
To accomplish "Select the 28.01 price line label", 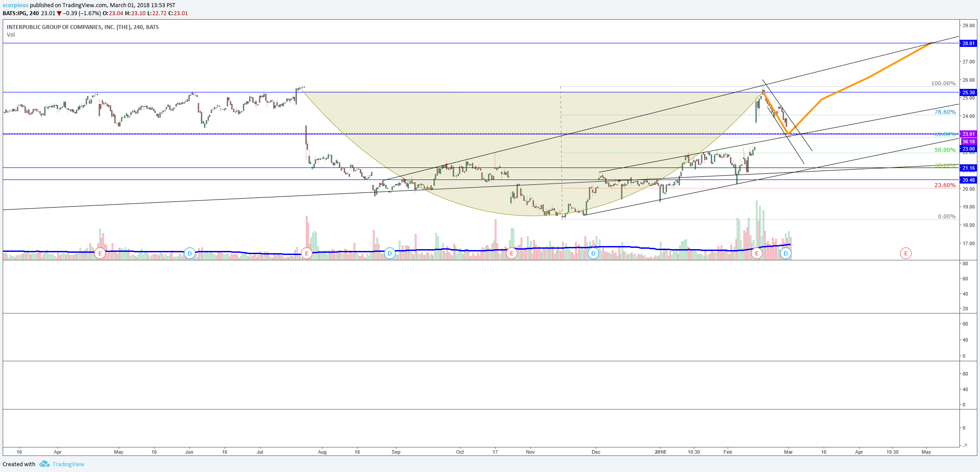I will pyautogui.click(x=968, y=43).
